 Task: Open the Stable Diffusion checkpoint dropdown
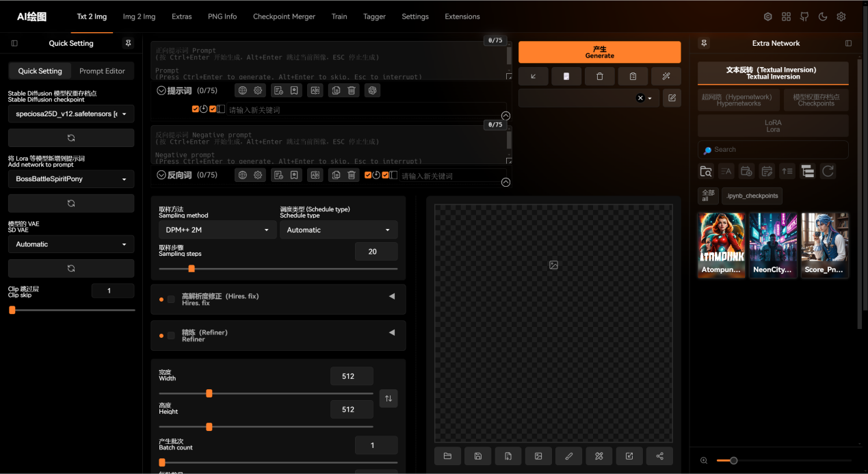coord(71,114)
